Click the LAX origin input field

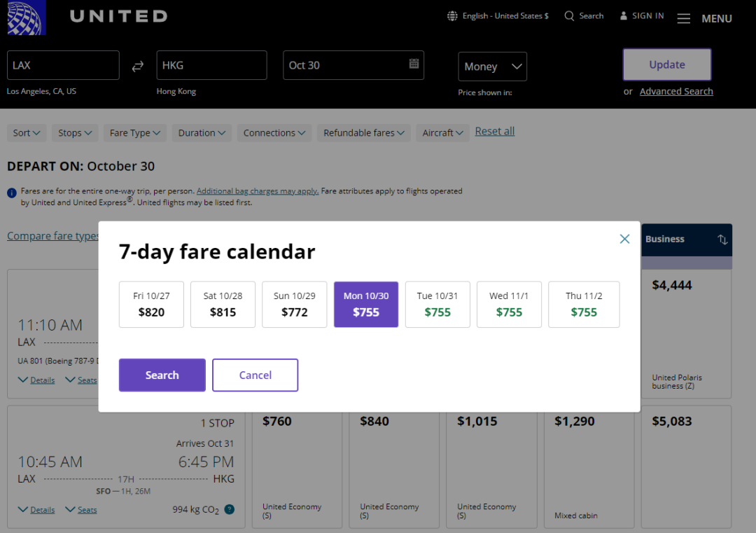pos(63,65)
